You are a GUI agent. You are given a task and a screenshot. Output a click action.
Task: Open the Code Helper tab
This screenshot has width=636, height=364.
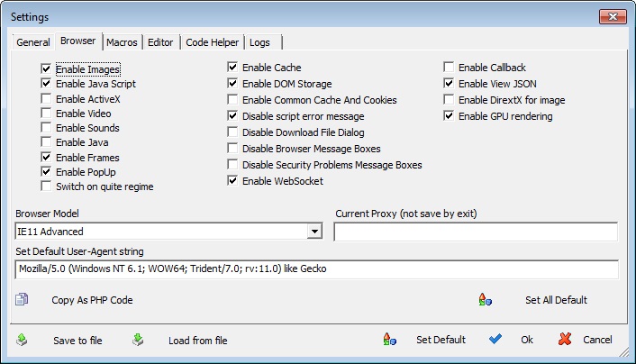click(212, 42)
